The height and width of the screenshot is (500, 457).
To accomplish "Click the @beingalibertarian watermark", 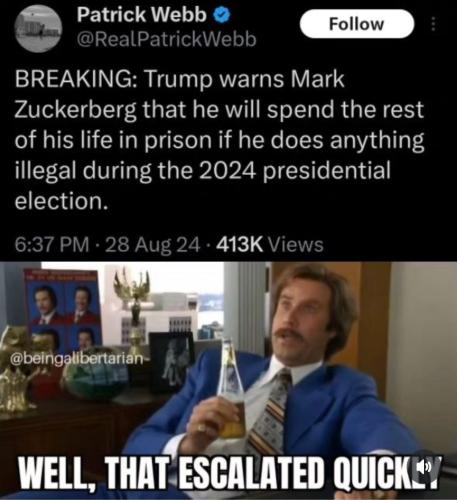I will (77, 358).
